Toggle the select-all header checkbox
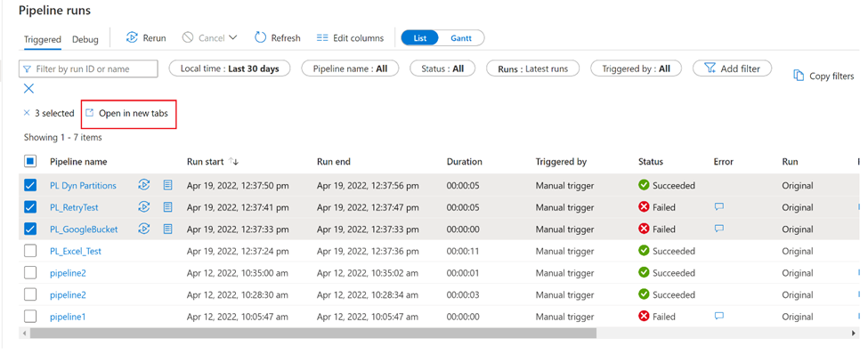This screenshot has width=868, height=354. (x=30, y=162)
